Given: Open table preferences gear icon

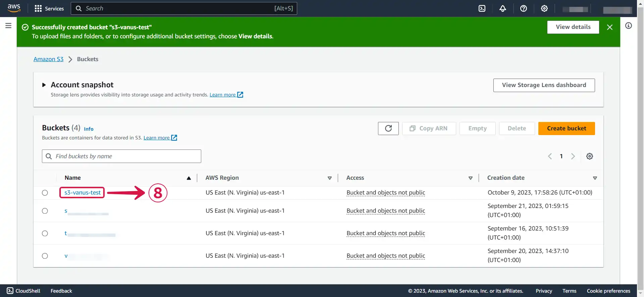Looking at the screenshot, I should point(589,156).
